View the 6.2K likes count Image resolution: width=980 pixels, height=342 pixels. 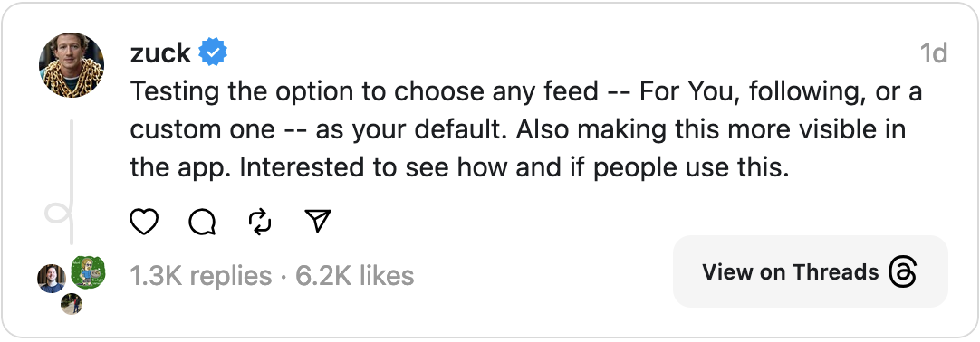tap(354, 275)
